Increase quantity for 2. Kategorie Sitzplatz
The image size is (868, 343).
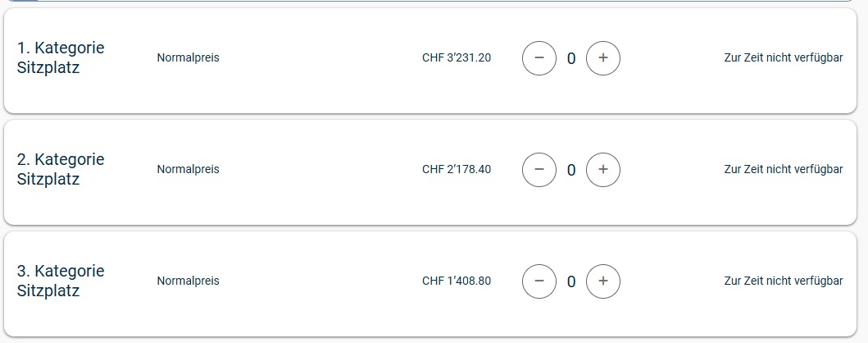[x=603, y=170]
